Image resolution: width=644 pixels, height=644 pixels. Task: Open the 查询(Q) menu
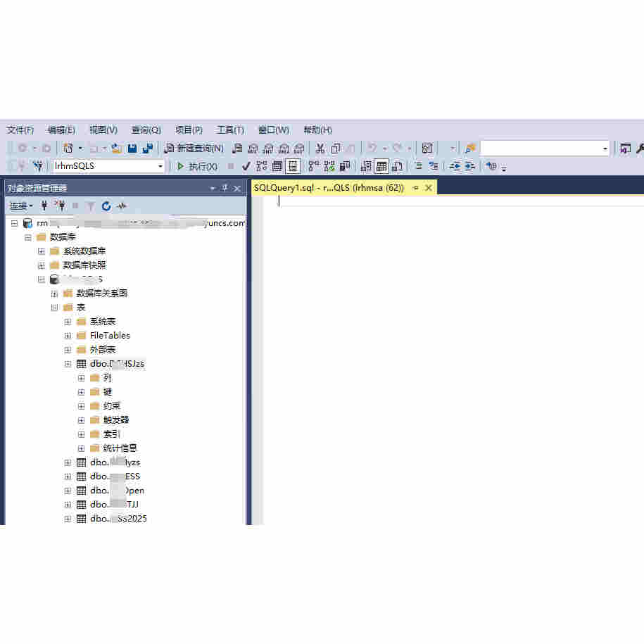point(146,130)
